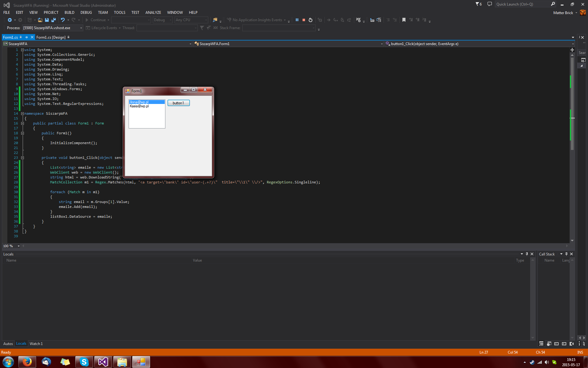The image size is (588, 368).
Task: Open the SiszarpWFA project scope dropdown
Action: tap(190, 44)
